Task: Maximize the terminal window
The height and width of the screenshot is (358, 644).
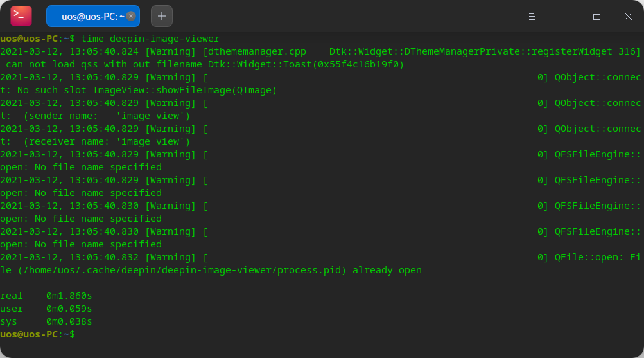Action: (x=596, y=16)
